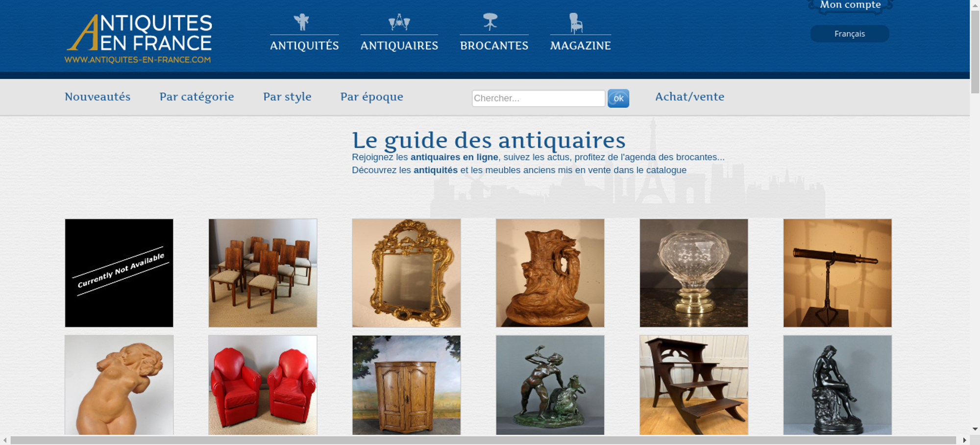Open the Achat/vente link
The width and height of the screenshot is (980, 445).
pos(690,97)
